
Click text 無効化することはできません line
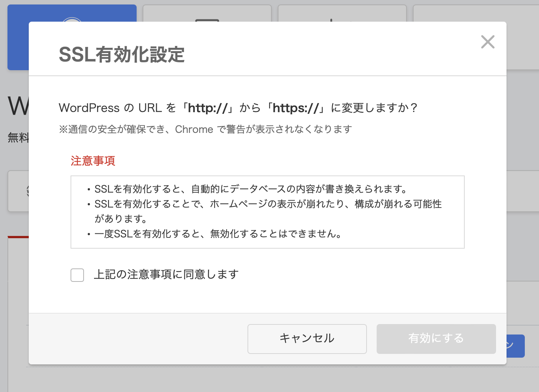(218, 234)
